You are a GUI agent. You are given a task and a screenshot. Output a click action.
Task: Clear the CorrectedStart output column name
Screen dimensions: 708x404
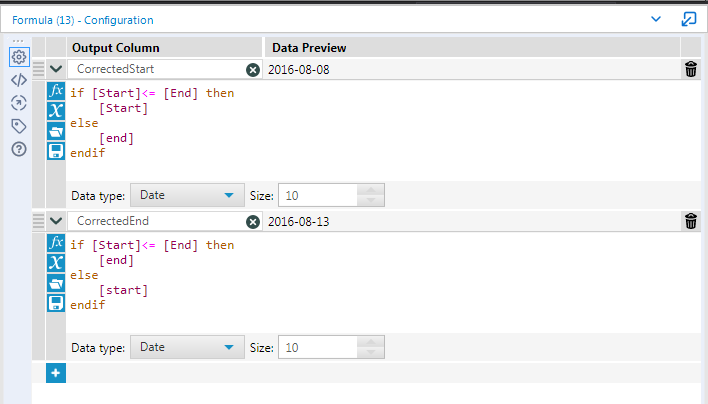(x=253, y=70)
